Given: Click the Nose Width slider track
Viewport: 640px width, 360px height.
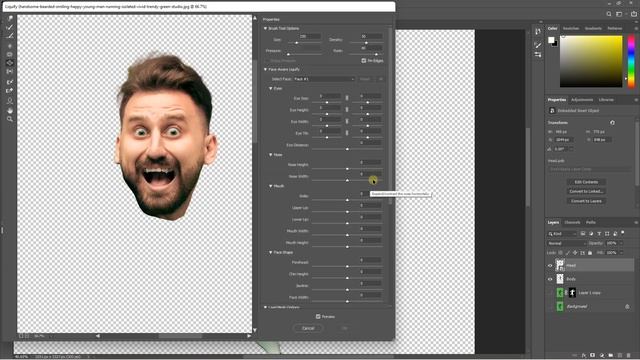Looking at the screenshot, I should [347, 180].
